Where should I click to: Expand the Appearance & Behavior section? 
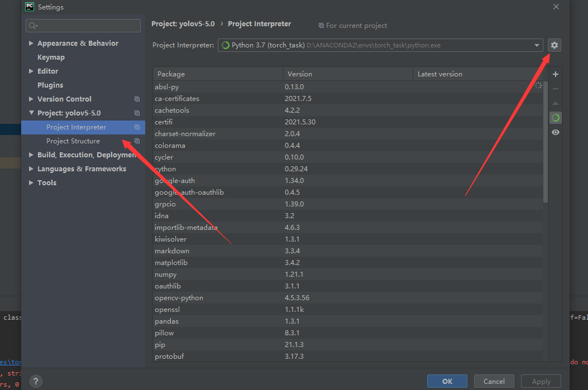[x=31, y=44]
